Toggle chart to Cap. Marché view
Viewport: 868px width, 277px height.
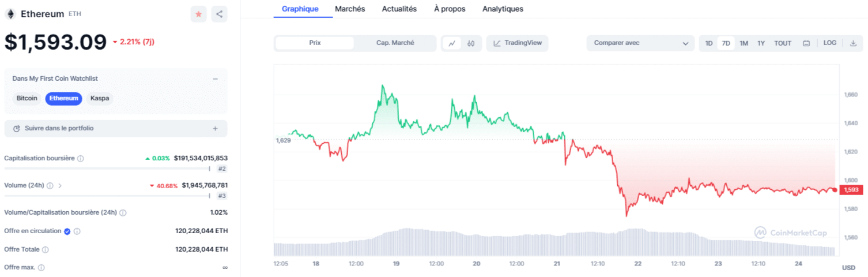point(395,43)
